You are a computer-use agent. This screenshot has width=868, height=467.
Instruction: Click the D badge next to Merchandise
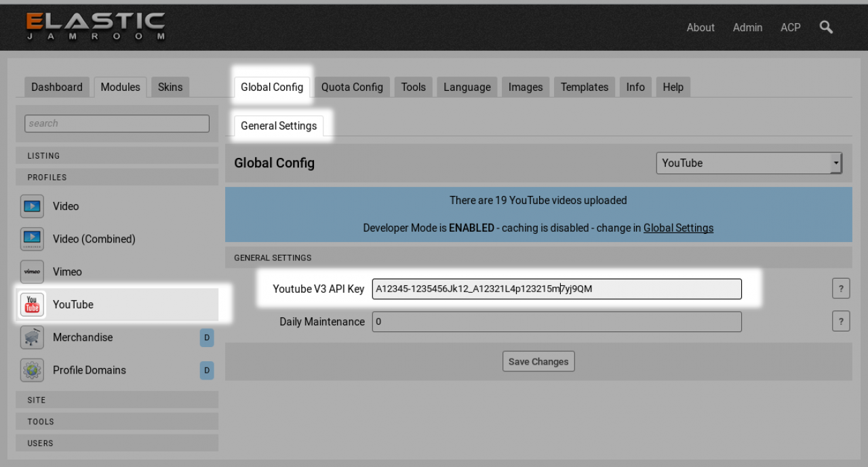pos(207,338)
